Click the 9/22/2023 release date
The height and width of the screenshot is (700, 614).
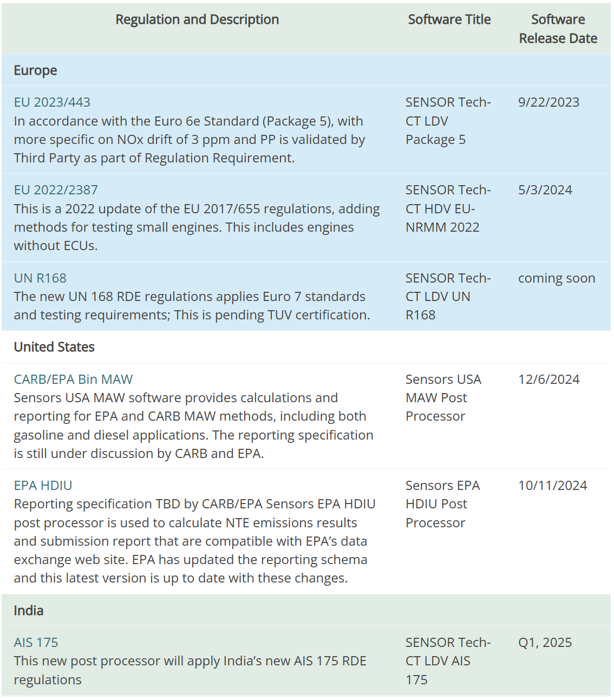click(548, 102)
